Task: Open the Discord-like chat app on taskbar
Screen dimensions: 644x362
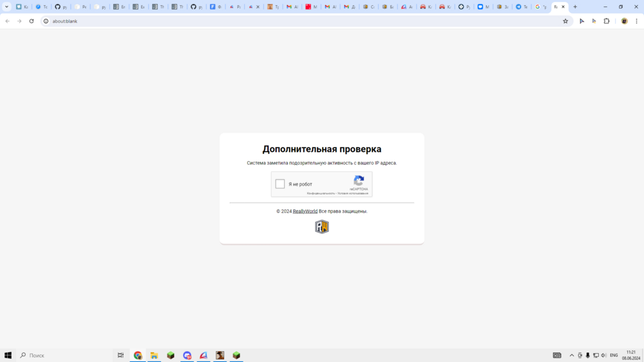Action: pos(187,355)
